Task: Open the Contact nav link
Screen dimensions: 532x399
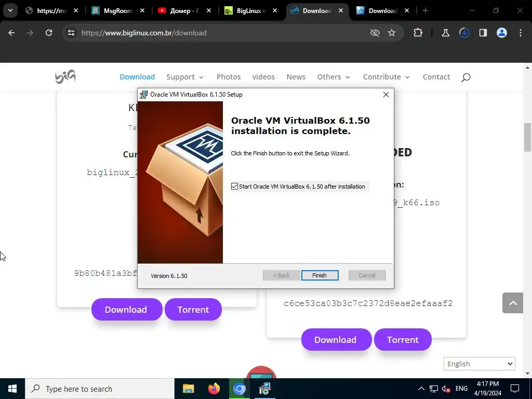Action: click(436, 77)
